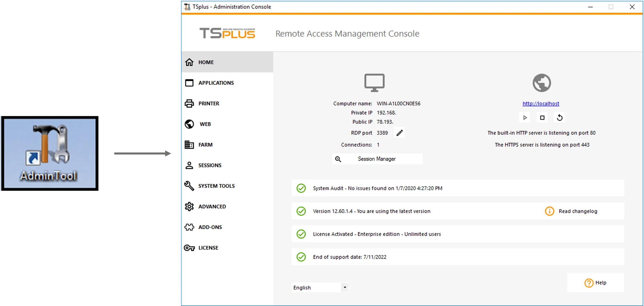644x306 pixels.
Task: Select the System Tools wrench icon
Action: click(190, 186)
